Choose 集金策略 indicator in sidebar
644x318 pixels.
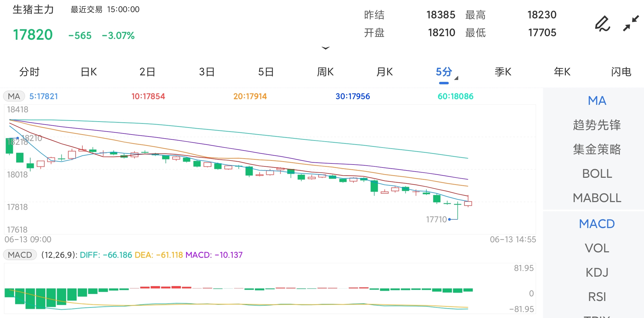click(597, 149)
